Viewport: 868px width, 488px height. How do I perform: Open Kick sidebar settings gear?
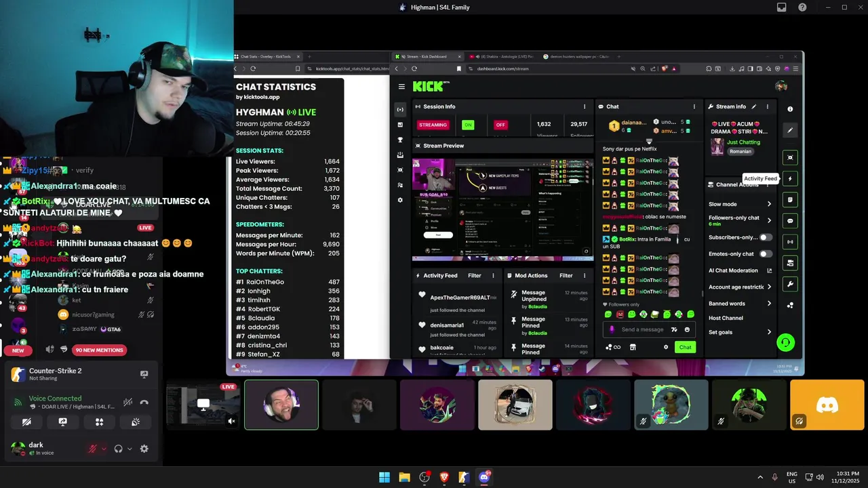click(x=400, y=200)
